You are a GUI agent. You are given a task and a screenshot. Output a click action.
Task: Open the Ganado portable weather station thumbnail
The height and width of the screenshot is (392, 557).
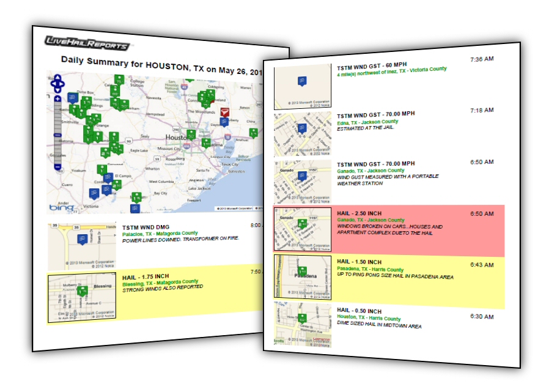point(303,182)
